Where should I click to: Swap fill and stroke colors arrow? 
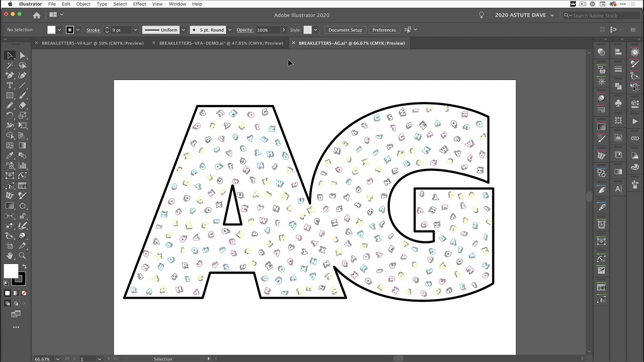[x=24, y=266]
